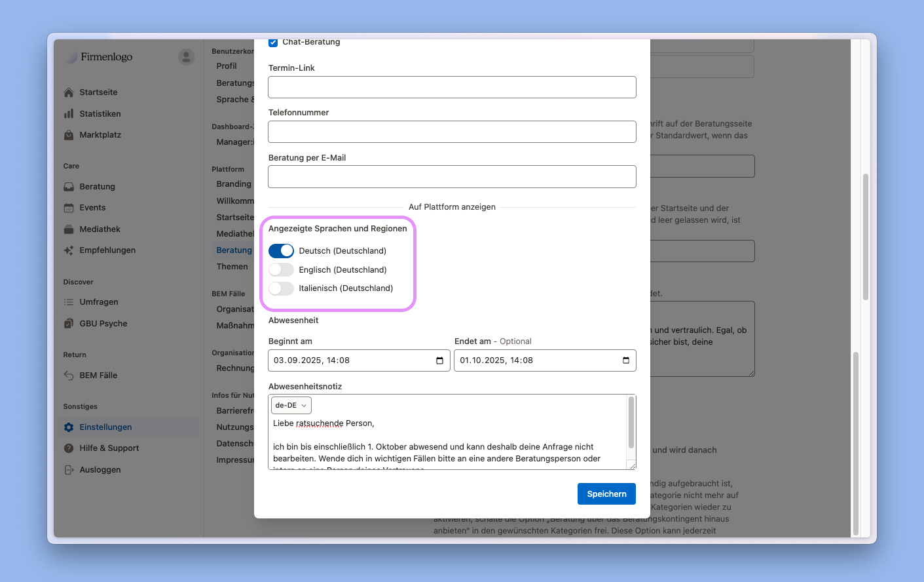Screen dimensions: 924x582
Task: Open Mediathek in the Care menu
Action: click(100, 229)
